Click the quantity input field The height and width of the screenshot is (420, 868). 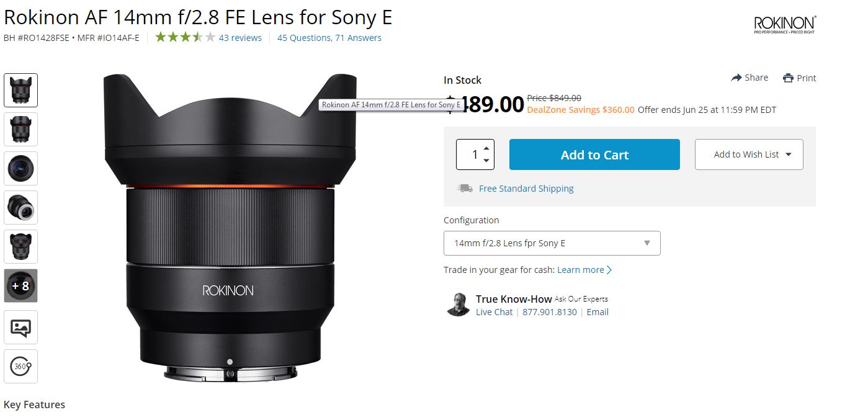click(x=470, y=154)
